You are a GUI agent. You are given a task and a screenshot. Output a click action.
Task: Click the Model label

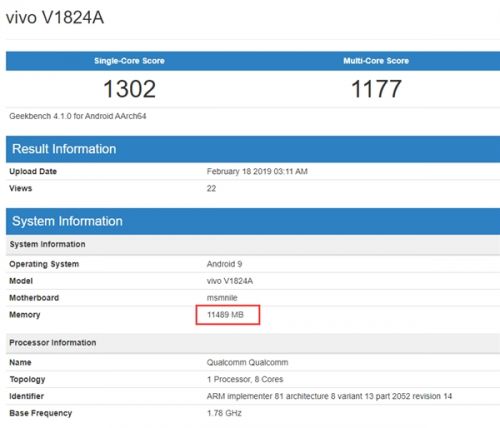pos(21,281)
